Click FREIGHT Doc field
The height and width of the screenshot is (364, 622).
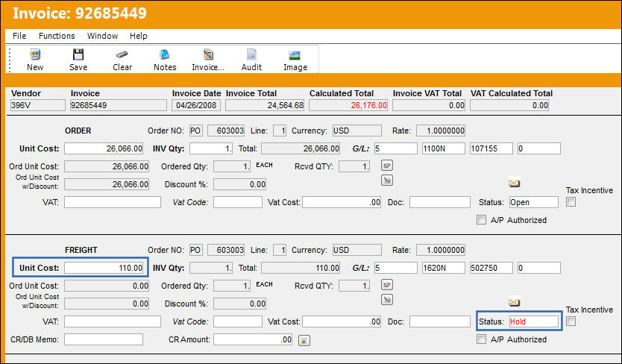pyautogui.click(x=440, y=321)
